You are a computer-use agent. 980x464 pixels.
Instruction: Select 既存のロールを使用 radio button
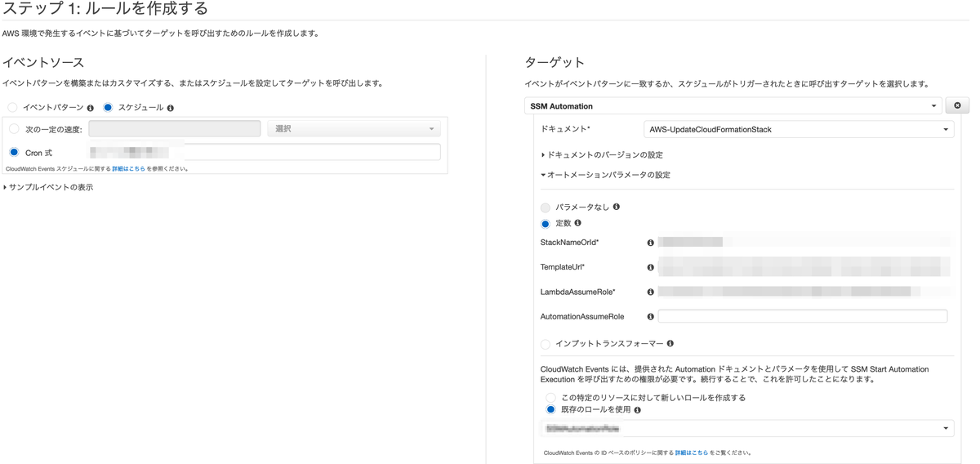(x=551, y=409)
